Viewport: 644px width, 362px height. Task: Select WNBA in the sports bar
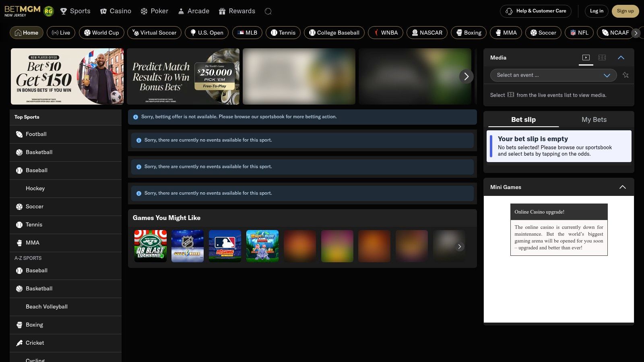coord(386,33)
